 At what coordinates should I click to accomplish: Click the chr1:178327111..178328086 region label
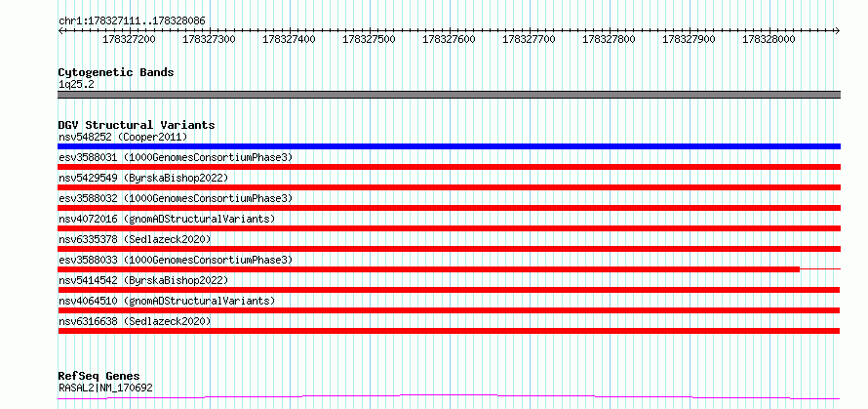(x=132, y=21)
